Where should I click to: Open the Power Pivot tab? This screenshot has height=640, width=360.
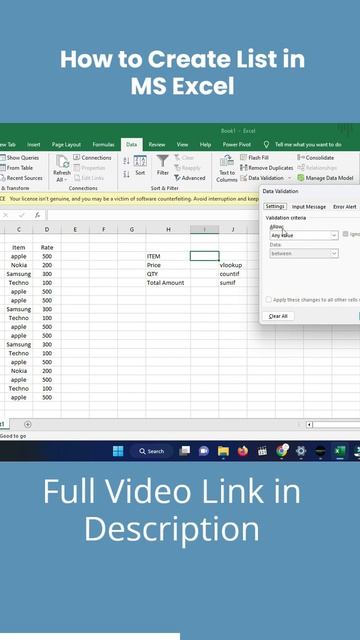[237, 144]
